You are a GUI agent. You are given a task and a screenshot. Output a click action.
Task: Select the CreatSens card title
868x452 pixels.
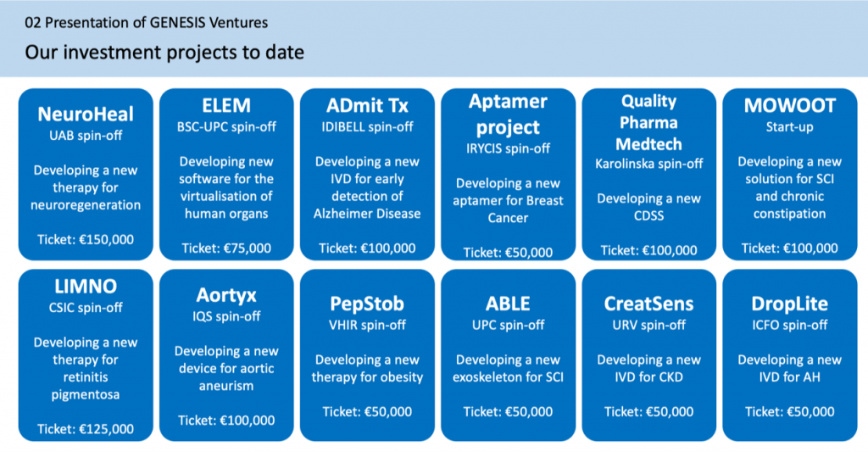[648, 304]
